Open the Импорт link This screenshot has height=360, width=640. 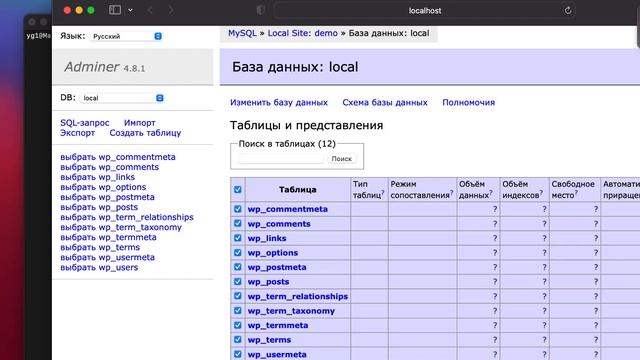pyautogui.click(x=140, y=123)
